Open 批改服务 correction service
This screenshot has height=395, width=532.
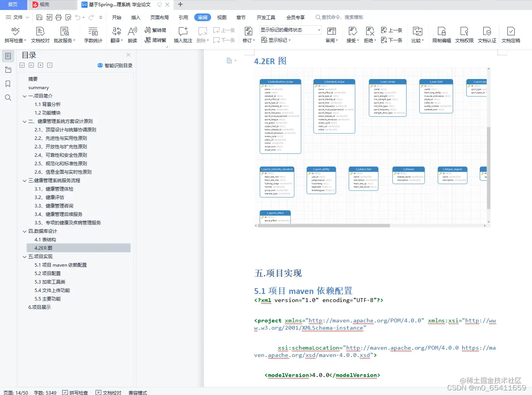[64, 35]
